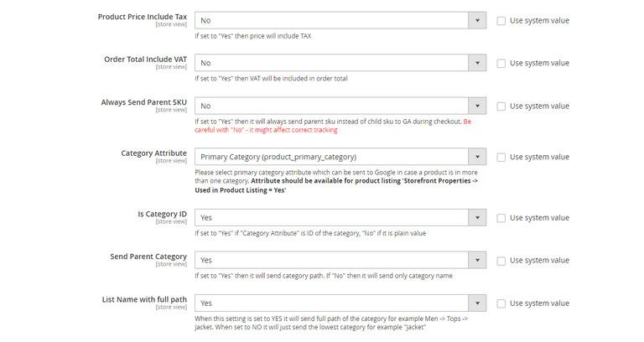Open the Category Attribute dropdown

[340, 157]
